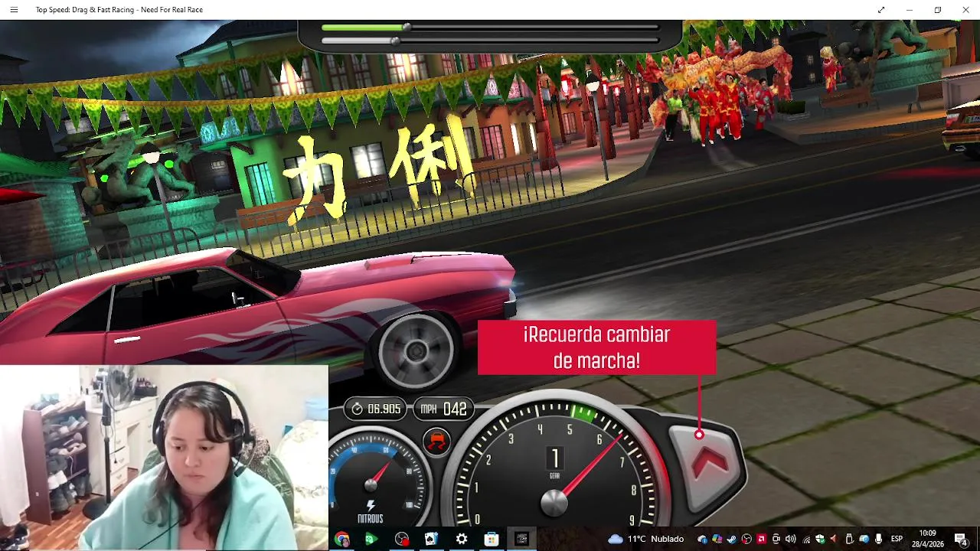Click the webcam overlay thumbnail
980x551 pixels.
pos(164,457)
